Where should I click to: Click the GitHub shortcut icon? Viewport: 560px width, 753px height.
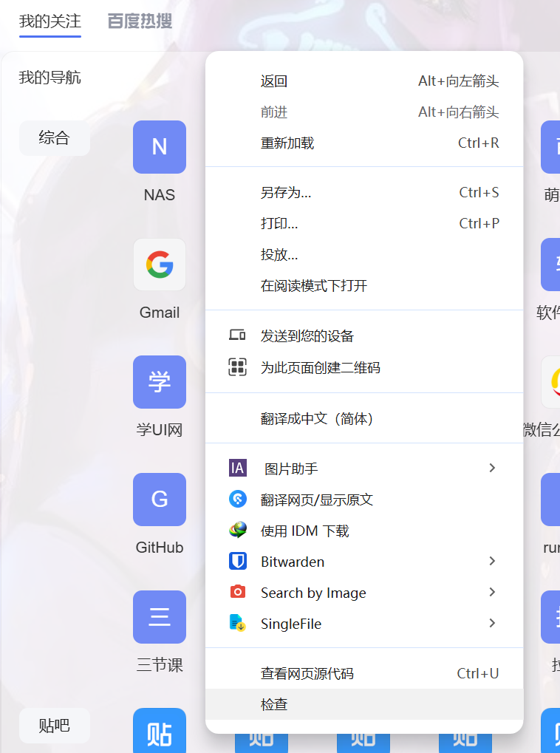click(x=159, y=500)
